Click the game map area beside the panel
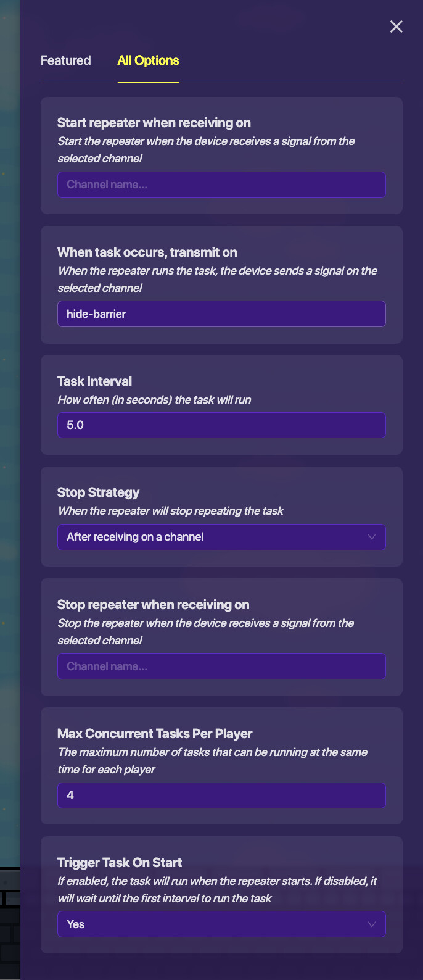Viewport: 423px width, 980px height. [9, 432]
